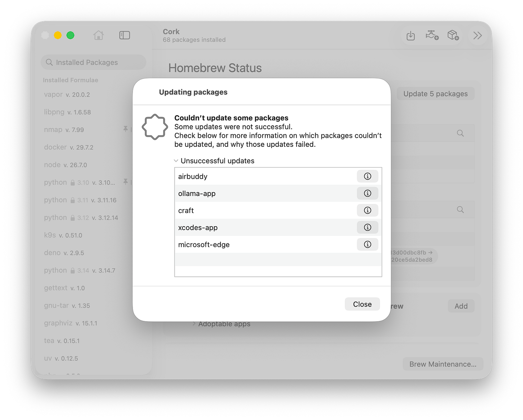Show info for craft failed update
The image size is (523, 420).
pyautogui.click(x=367, y=210)
